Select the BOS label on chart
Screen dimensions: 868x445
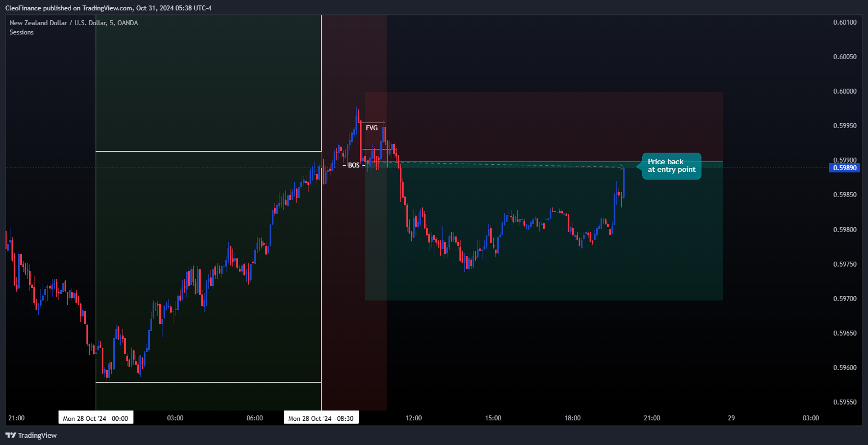click(354, 165)
